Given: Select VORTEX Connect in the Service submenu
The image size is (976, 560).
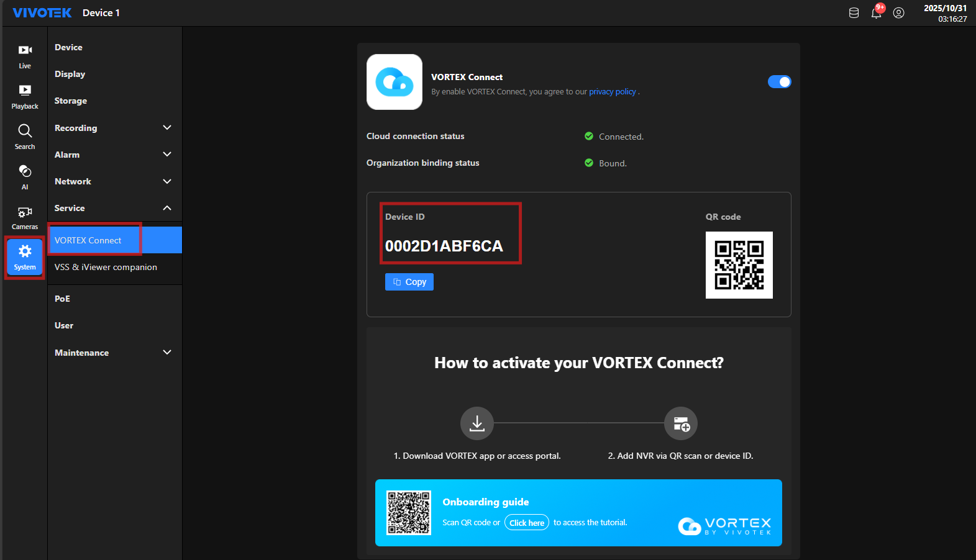Looking at the screenshot, I should coord(114,240).
